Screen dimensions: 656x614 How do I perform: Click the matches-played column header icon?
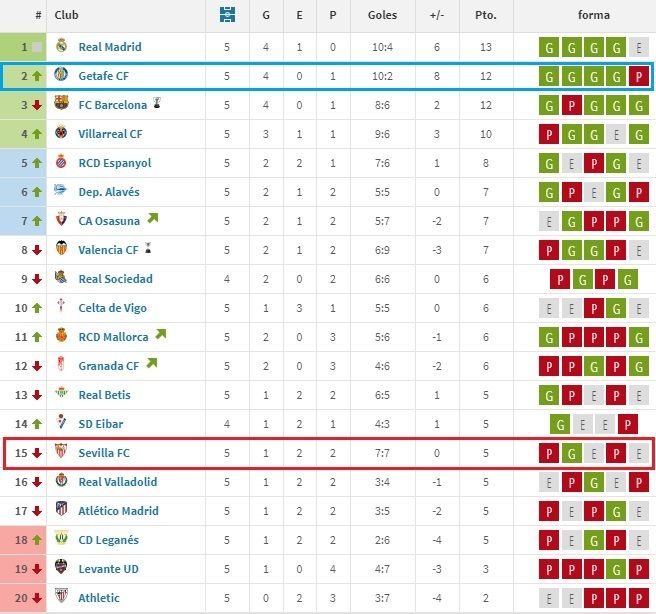point(227,15)
